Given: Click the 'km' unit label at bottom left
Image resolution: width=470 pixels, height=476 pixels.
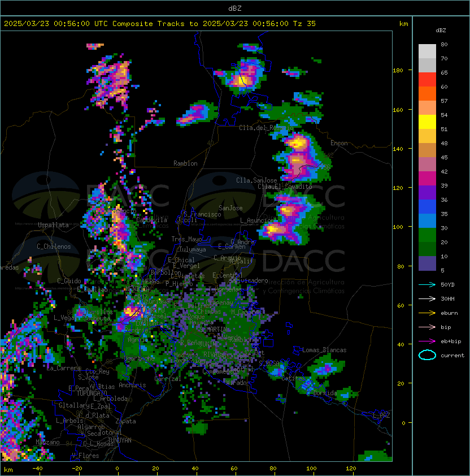Looking at the screenshot, I should (8, 470).
